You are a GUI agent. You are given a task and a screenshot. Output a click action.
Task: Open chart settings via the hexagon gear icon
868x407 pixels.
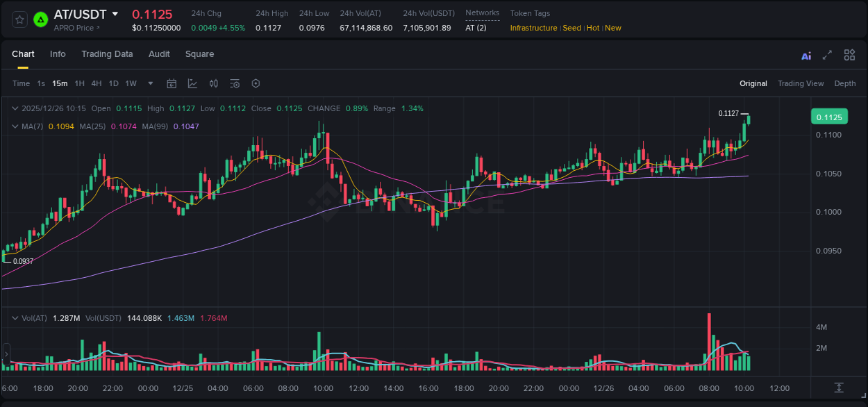coord(256,83)
